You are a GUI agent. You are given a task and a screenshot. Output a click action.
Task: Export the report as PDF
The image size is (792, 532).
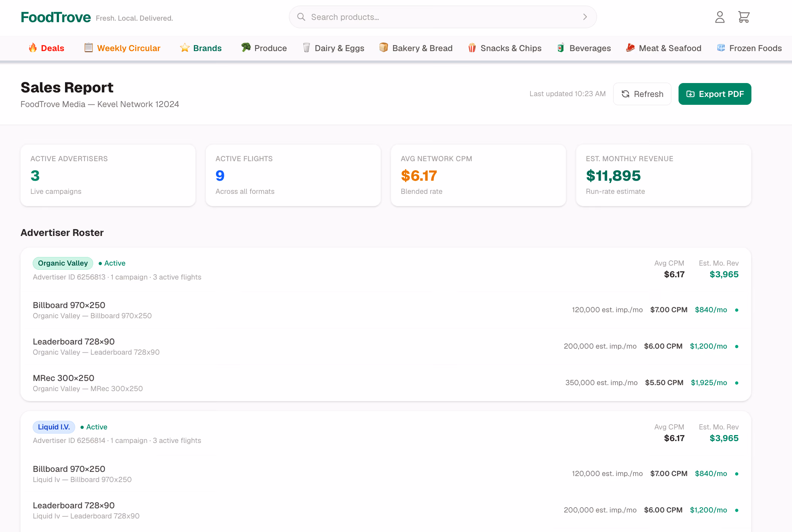(x=715, y=94)
